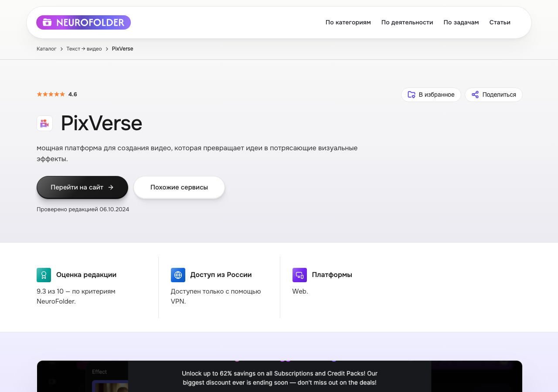Click the Оценка редакции award icon
558x392 pixels.
(x=44, y=275)
